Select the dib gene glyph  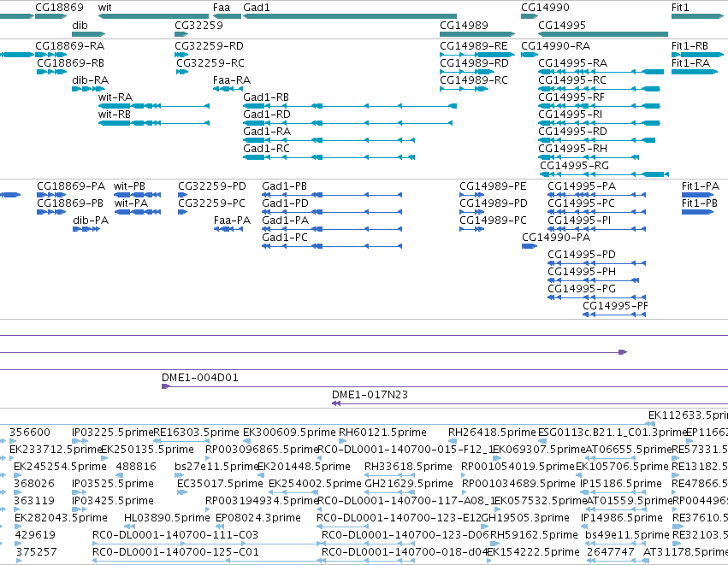point(89,34)
